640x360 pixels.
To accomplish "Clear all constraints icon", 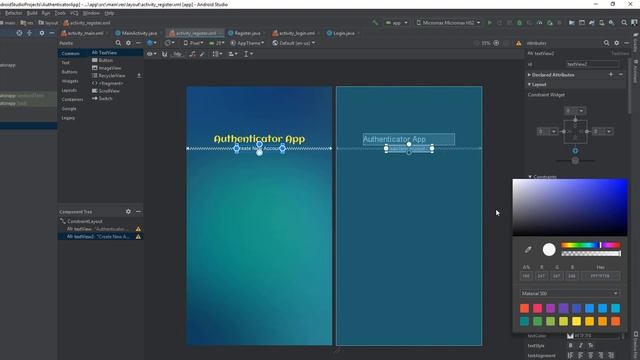I will (x=192, y=54).
